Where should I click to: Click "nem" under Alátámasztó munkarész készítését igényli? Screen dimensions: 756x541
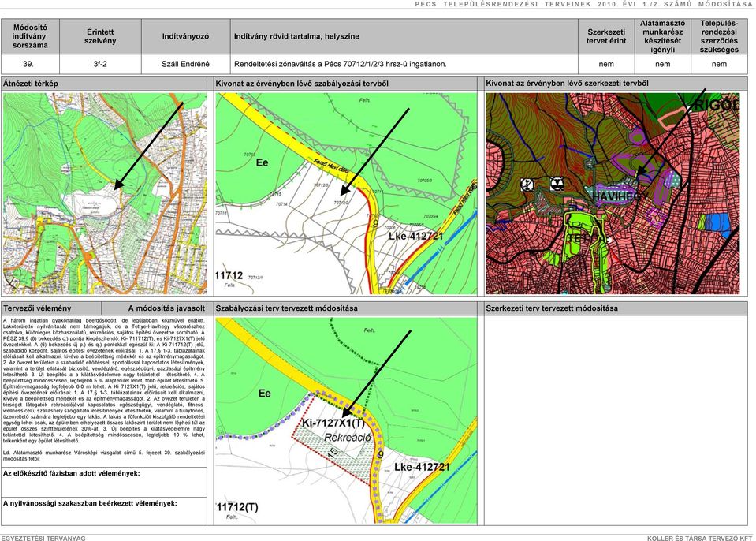662,64
